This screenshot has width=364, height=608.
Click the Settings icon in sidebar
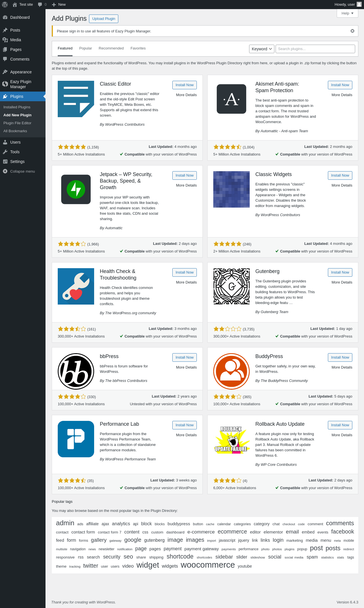click(5, 162)
